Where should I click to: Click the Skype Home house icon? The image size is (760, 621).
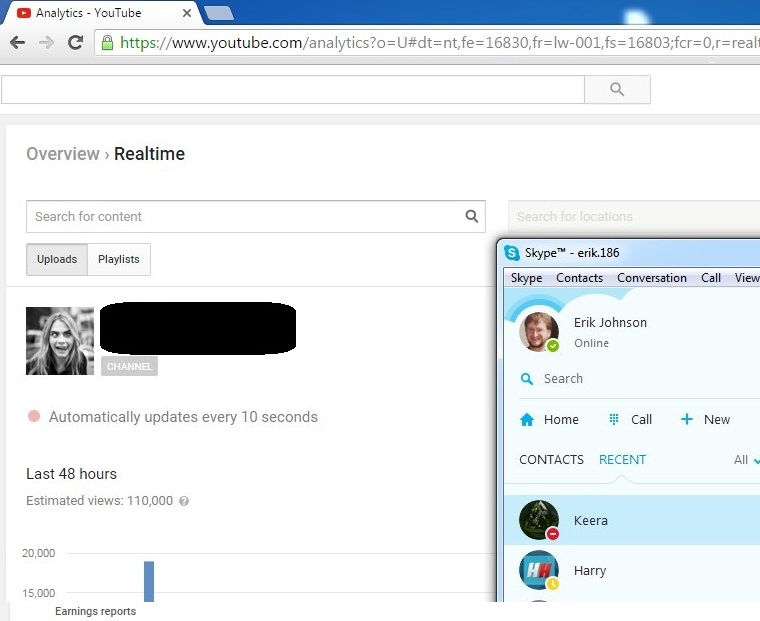click(527, 419)
